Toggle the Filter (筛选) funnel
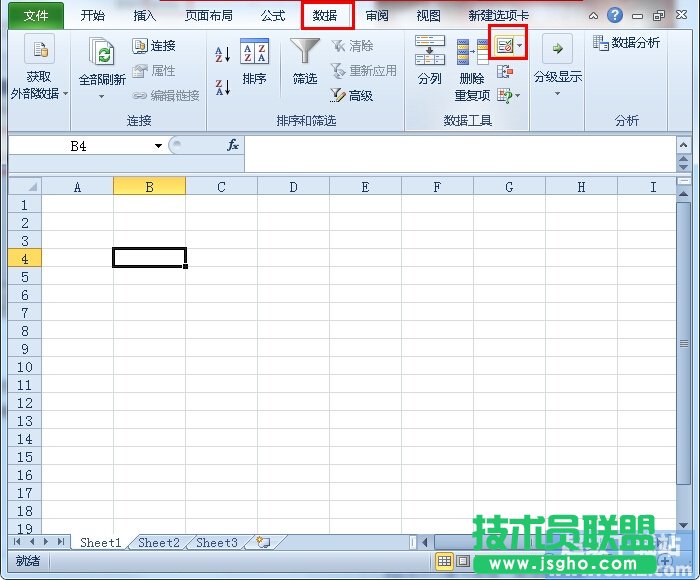700x580 pixels. (305, 62)
